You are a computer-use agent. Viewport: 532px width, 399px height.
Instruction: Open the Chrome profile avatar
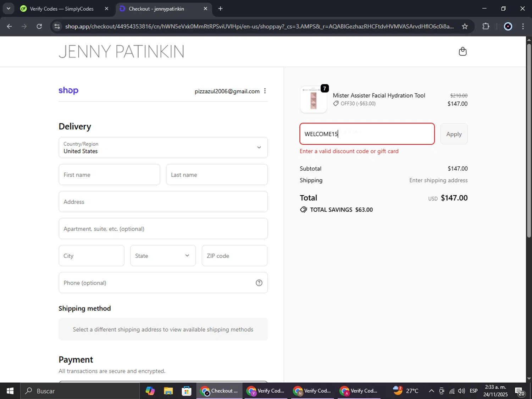click(508, 26)
